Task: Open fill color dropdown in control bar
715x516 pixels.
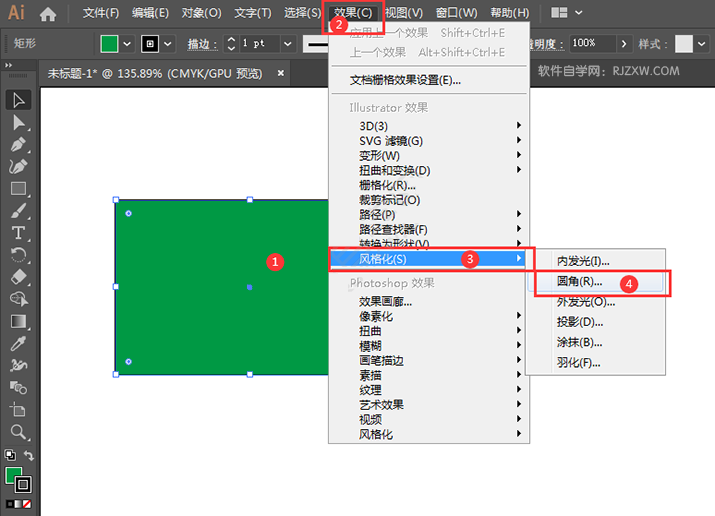Action: (127, 44)
